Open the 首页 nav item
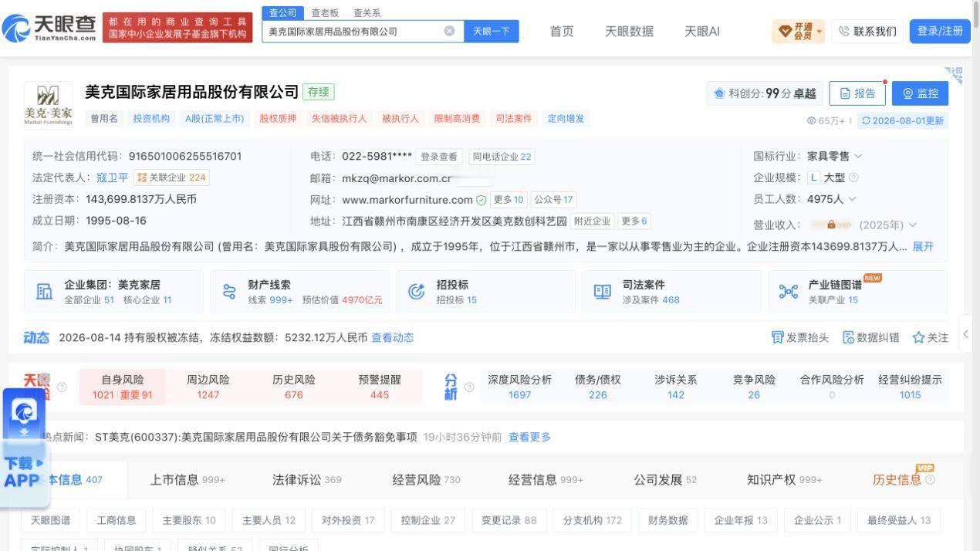The height and width of the screenshot is (551, 980). click(x=562, y=31)
